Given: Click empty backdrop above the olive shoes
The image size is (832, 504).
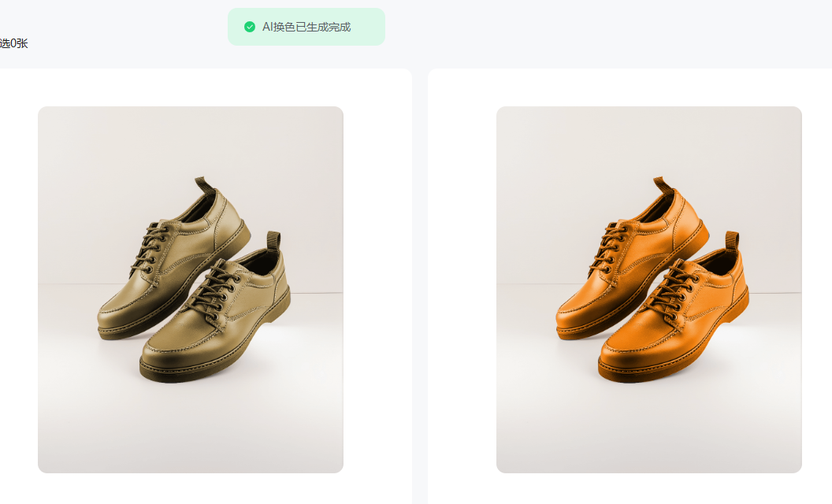Looking at the screenshot, I should (x=191, y=141).
